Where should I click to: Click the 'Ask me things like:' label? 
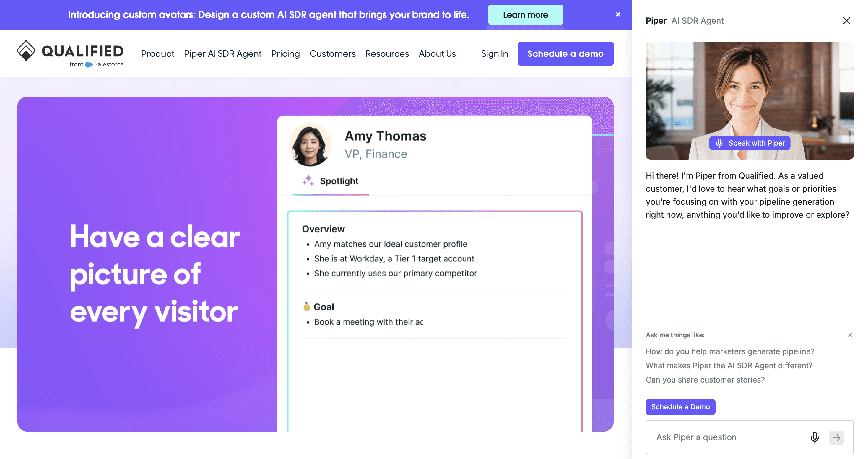[675, 335]
